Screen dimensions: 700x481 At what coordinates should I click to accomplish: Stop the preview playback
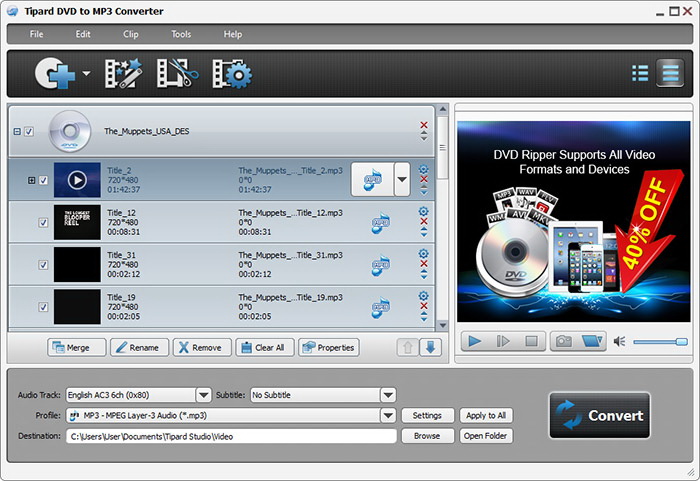point(531,342)
